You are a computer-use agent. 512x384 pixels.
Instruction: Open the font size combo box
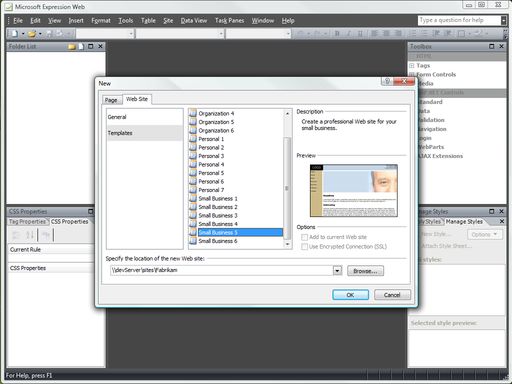tap(258, 33)
